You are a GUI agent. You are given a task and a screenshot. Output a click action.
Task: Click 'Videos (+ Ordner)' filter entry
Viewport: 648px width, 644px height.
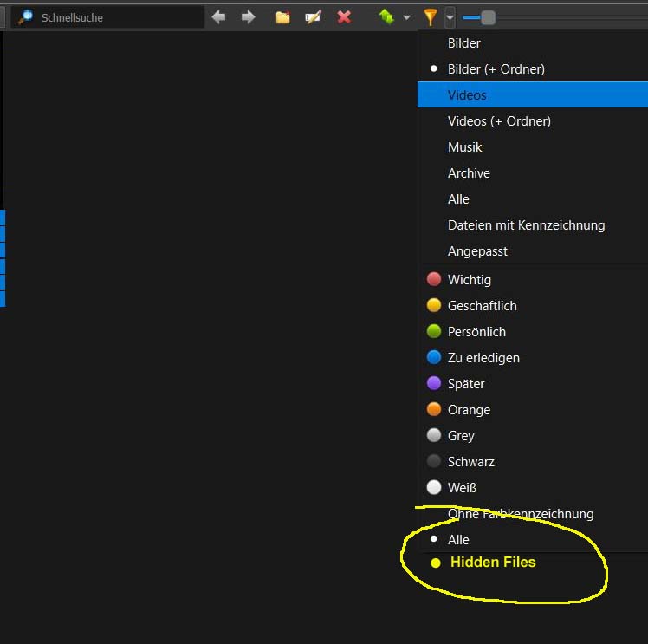(x=499, y=121)
